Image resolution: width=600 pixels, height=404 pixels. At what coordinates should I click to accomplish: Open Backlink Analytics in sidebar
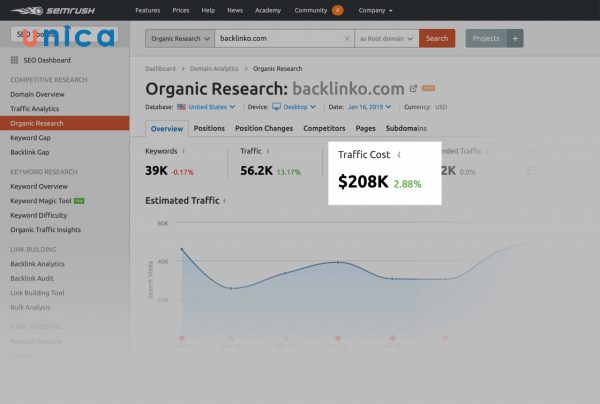click(x=38, y=264)
